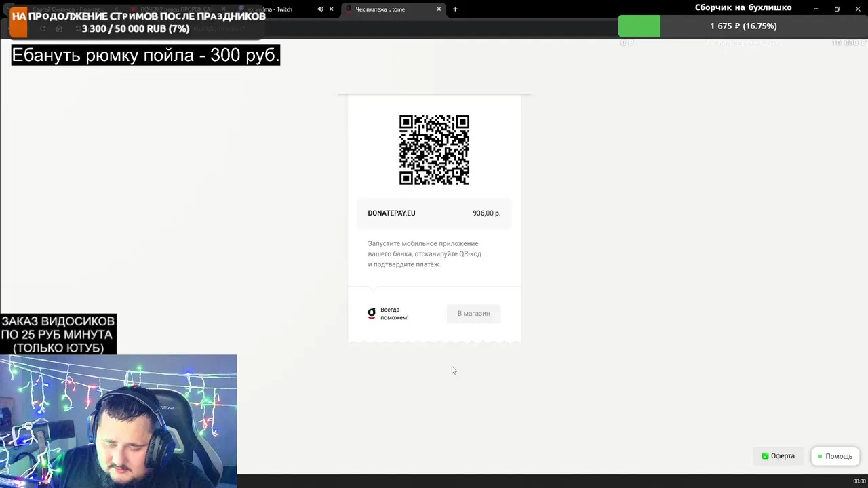Toggle the Оферта checkbox
The width and height of the screenshot is (868, 488).
coord(765,456)
